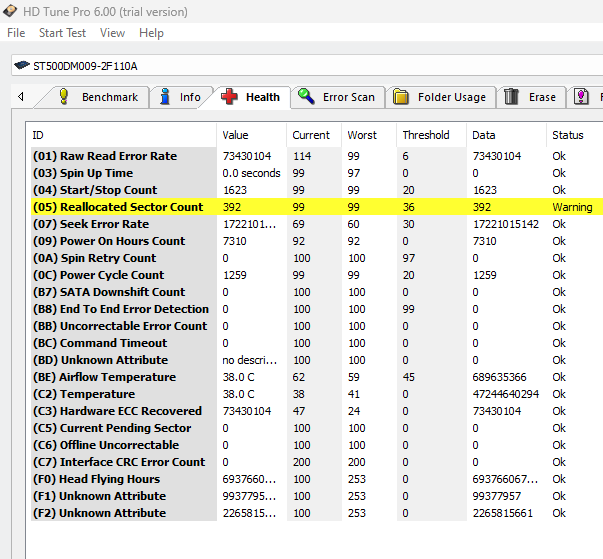Click the 2265815661 data cell
Image resolution: width=603 pixels, height=559 pixels.
pyautogui.click(x=503, y=513)
